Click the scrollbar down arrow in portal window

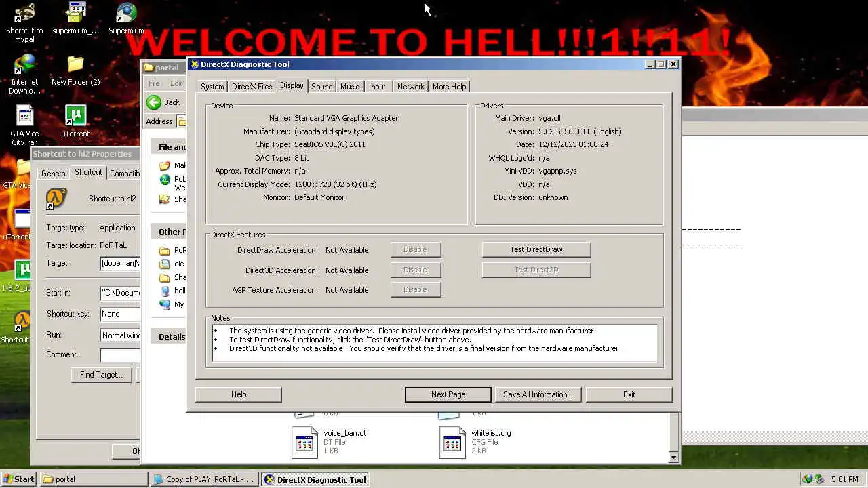(673, 457)
